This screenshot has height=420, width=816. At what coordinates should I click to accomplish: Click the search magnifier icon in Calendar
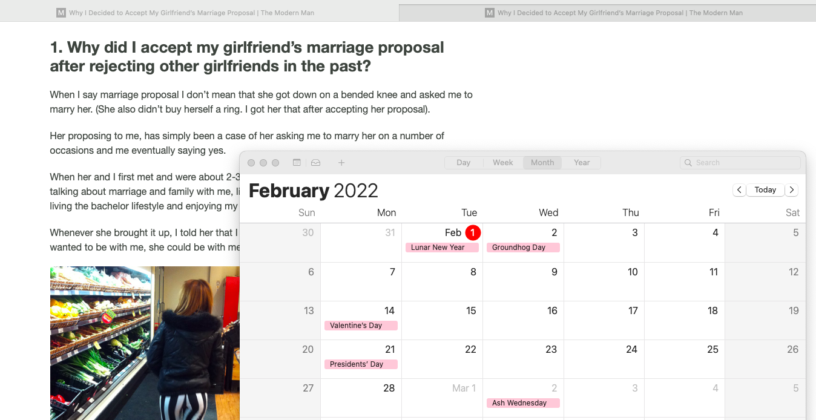[688, 162]
